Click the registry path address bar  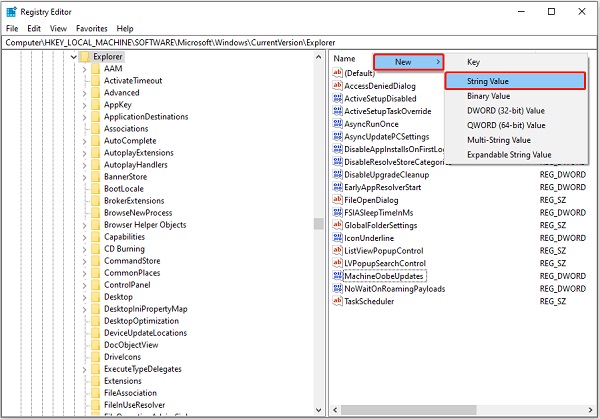tap(300, 42)
